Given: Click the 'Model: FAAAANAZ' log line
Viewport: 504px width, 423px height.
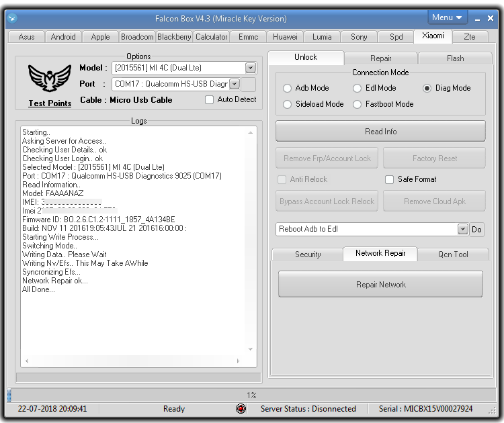Looking at the screenshot, I should coord(53,193).
